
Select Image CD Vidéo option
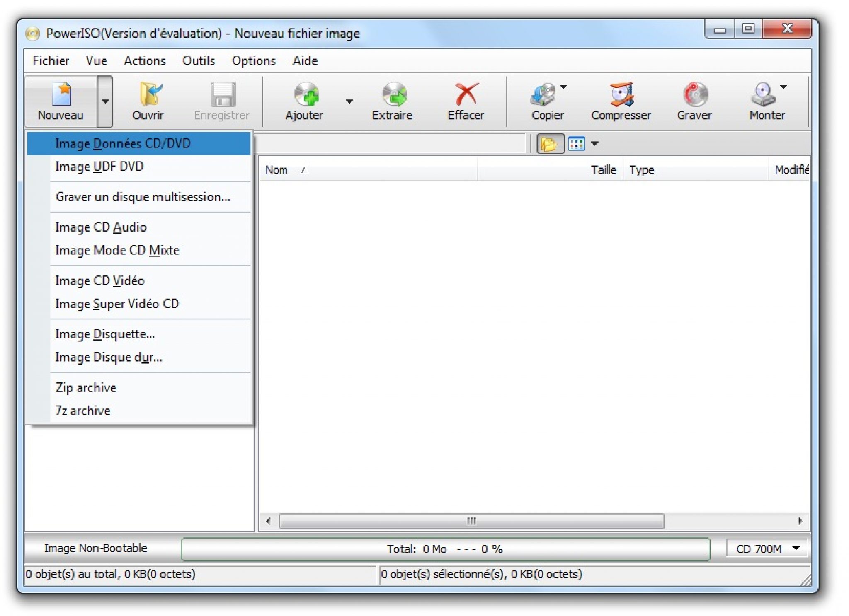139,281
